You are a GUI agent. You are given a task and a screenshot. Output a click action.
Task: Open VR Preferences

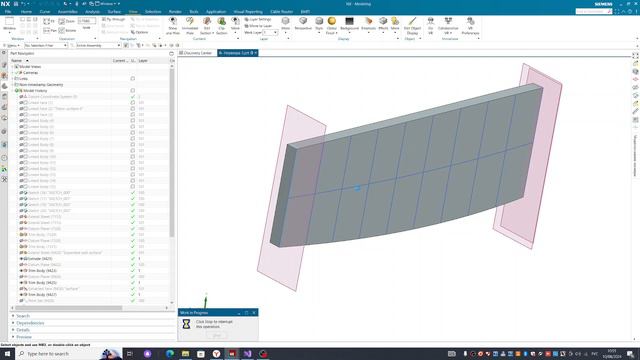pyautogui.click(x=470, y=25)
